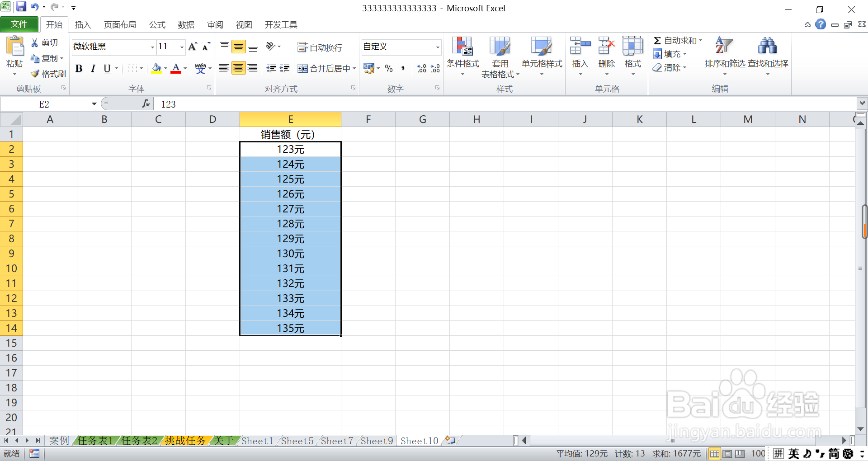Click the insert new worksheet tab icon
The image size is (868, 461).
tap(450, 440)
